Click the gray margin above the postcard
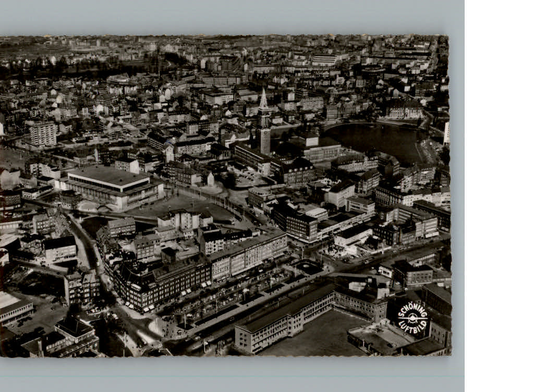This screenshot has width=559, height=392. pos(232,17)
